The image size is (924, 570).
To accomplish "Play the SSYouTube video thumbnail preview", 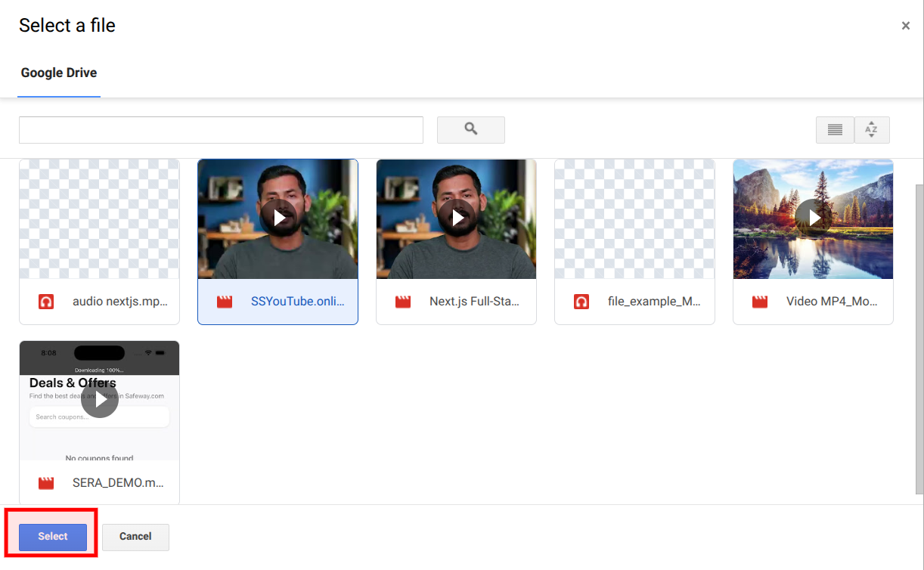I will pos(278,218).
